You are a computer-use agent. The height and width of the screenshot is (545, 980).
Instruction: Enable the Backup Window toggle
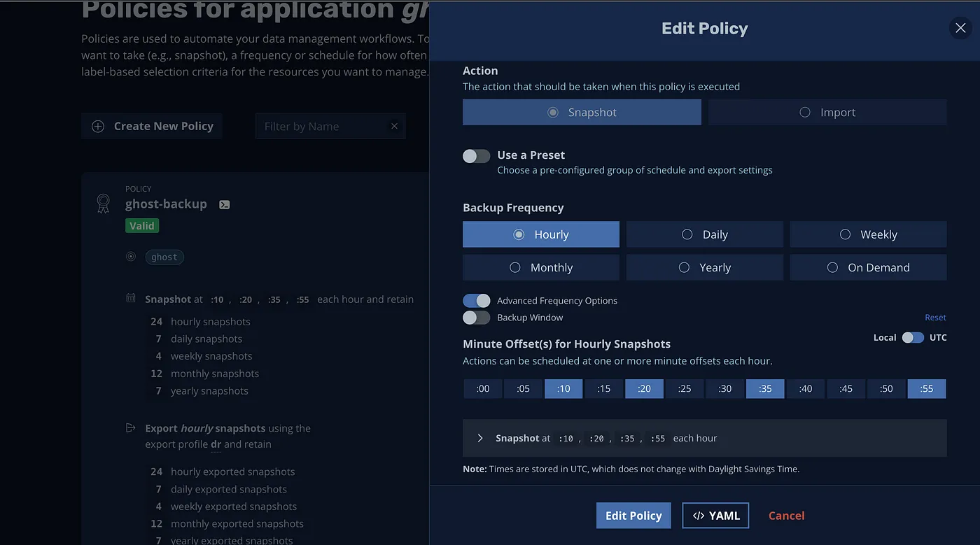click(x=477, y=318)
